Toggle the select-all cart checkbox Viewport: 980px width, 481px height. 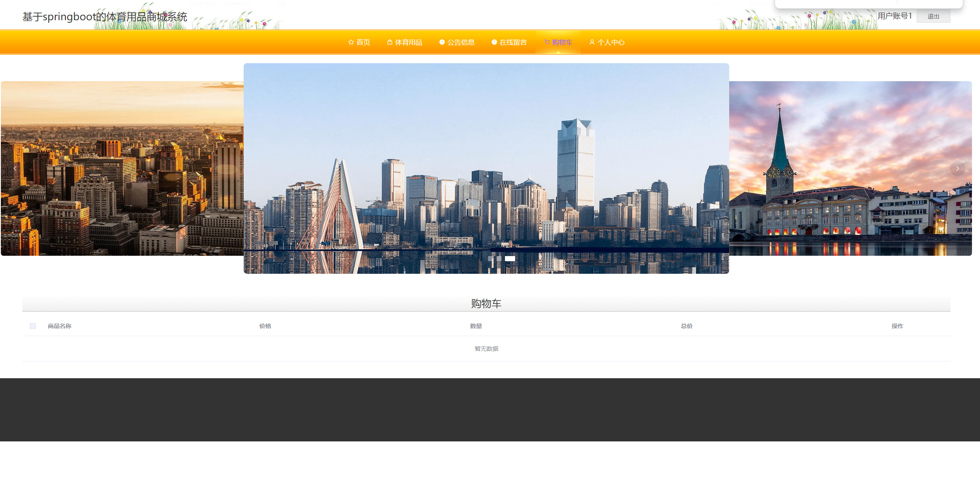(33, 326)
